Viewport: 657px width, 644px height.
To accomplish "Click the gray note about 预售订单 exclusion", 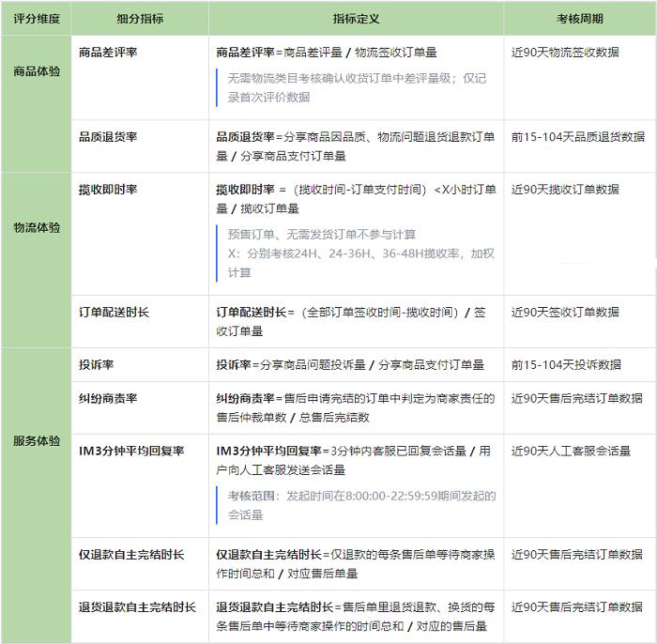I will 322,235.
